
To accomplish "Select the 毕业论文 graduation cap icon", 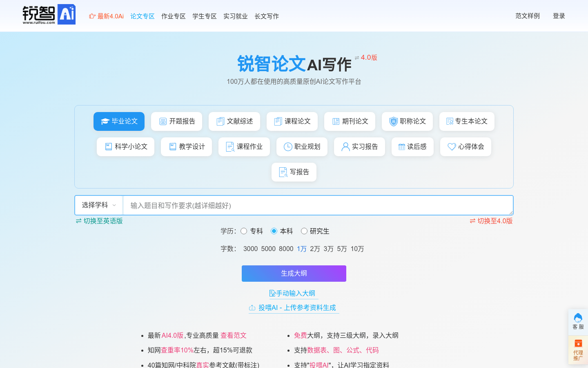I will coord(105,121).
